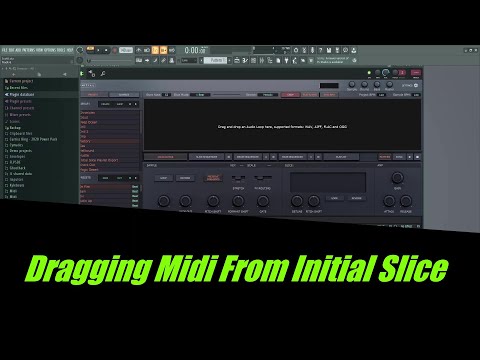Image resolution: width=480 pixels, height=360 pixels.
Task: Click the Sample BPM value
Action: [416, 95]
